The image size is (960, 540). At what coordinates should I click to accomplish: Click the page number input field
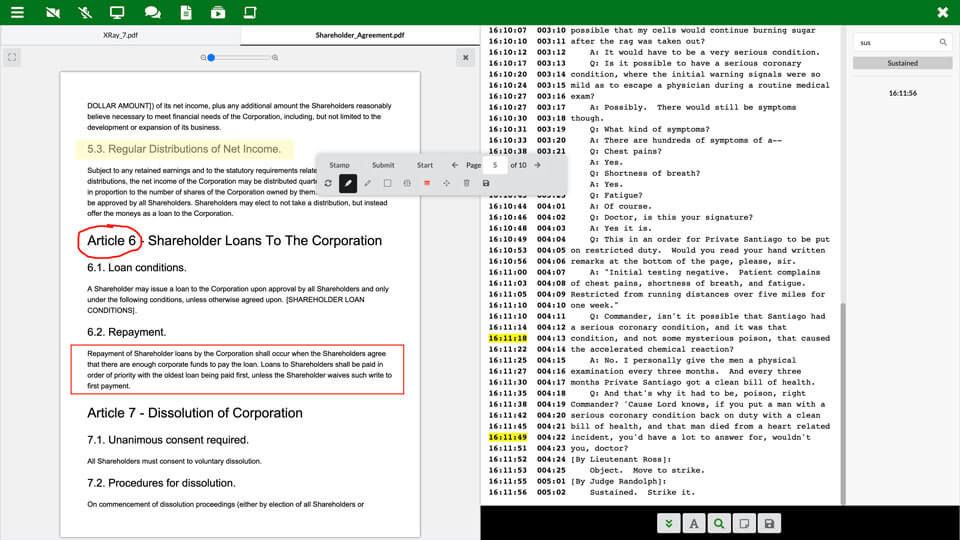[x=495, y=165]
